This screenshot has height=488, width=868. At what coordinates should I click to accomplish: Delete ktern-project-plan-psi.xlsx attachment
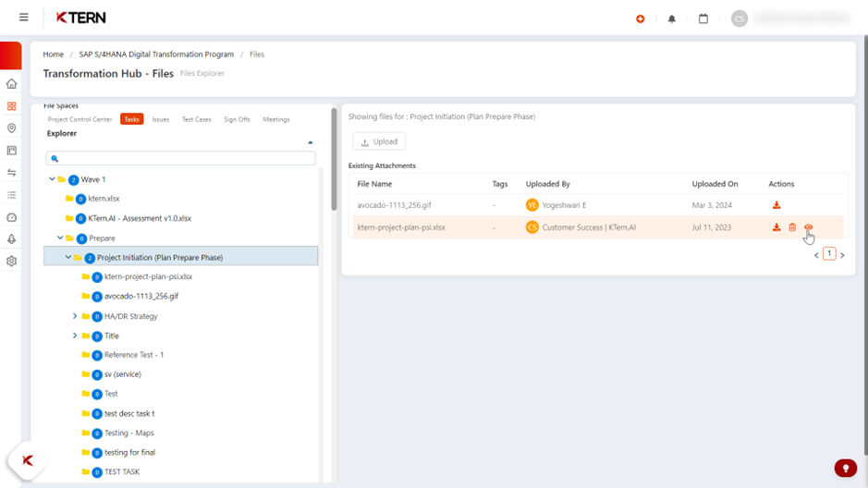point(792,227)
